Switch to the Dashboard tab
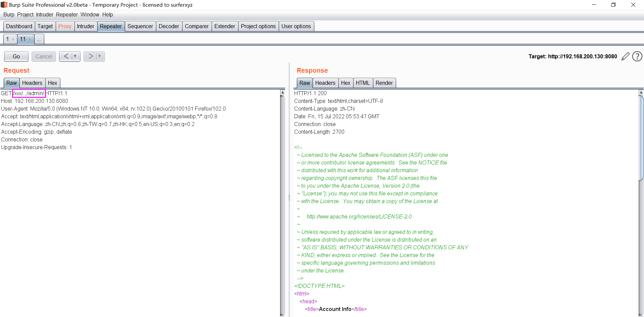 pos(19,26)
